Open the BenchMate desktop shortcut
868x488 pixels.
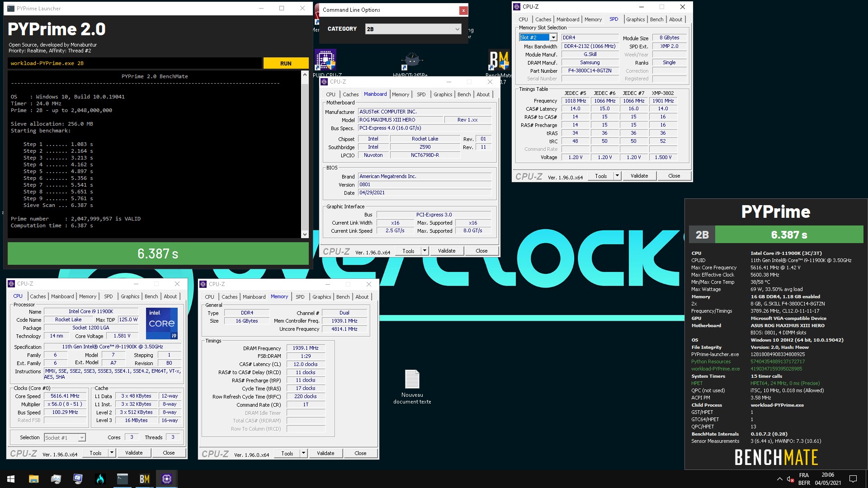pyautogui.click(x=499, y=63)
